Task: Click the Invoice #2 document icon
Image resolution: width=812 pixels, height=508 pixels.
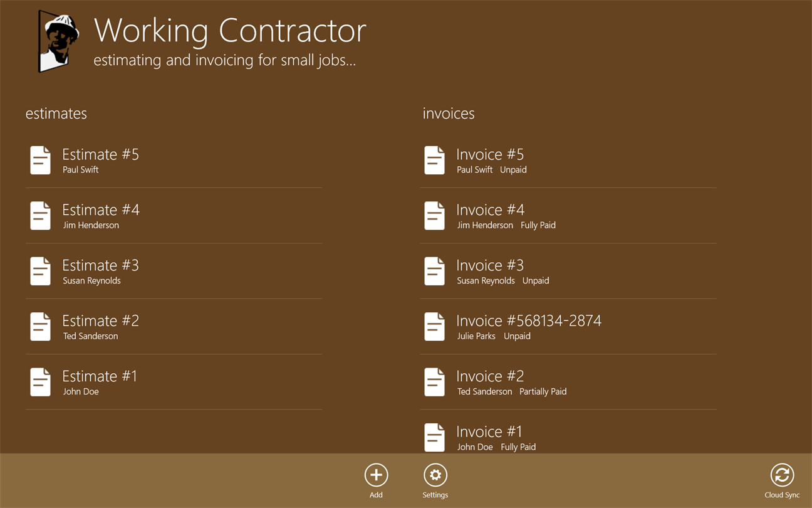Action: pos(434,382)
